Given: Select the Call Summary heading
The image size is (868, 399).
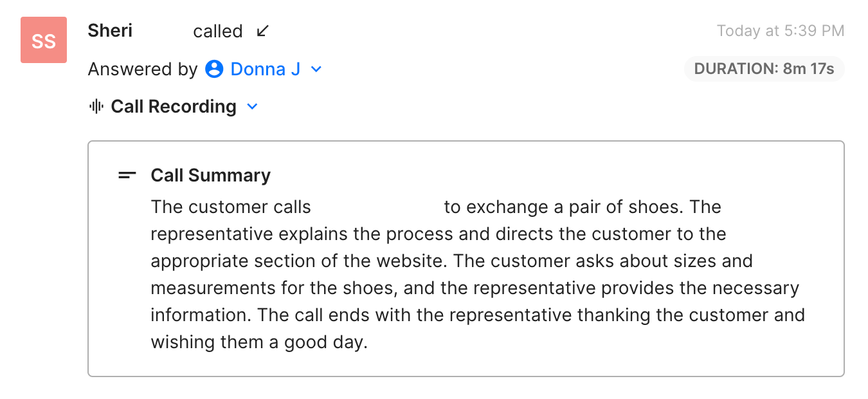Looking at the screenshot, I should point(210,174).
